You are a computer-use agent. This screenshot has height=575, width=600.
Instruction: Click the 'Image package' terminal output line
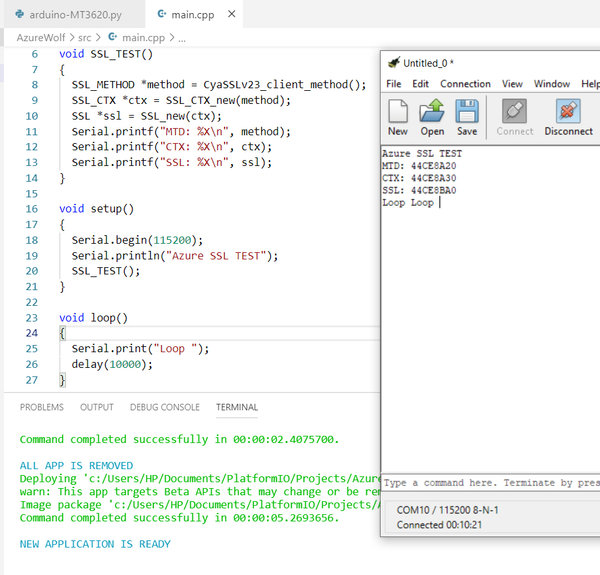pos(200,505)
